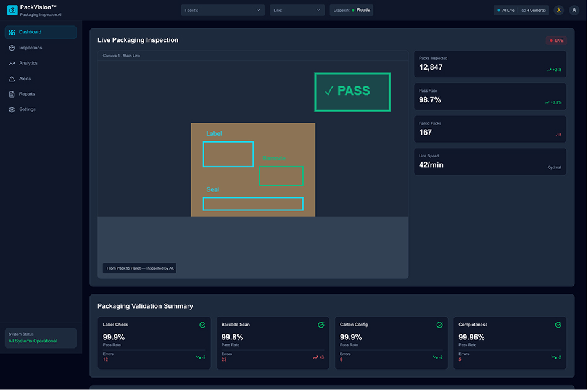The width and height of the screenshot is (588, 390).
Task: Expand the Line selector dropdown
Action: (x=297, y=10)
